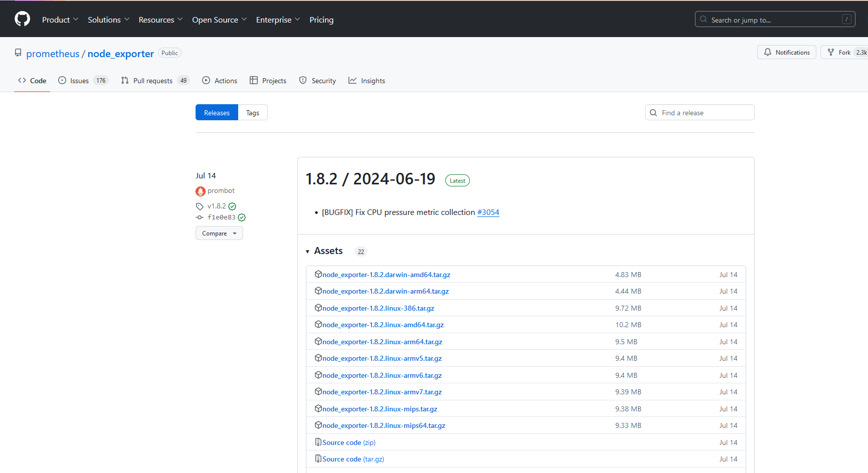Screen dimensions: 868x473
Task: Expand the Resources menu
Action: (x=160, y=20)
